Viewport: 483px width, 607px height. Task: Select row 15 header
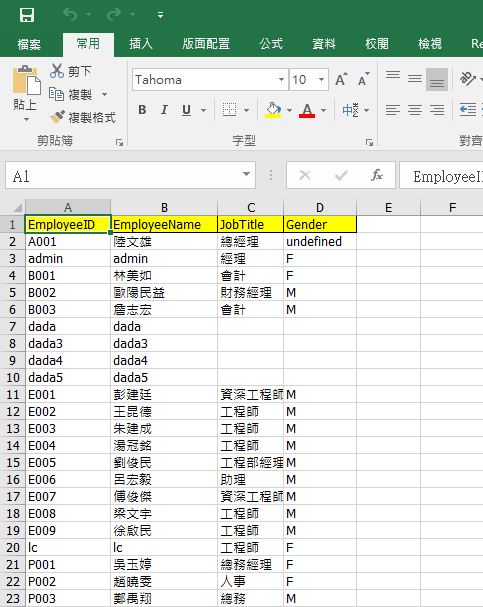pyautogui.click(x=12, y=463)
